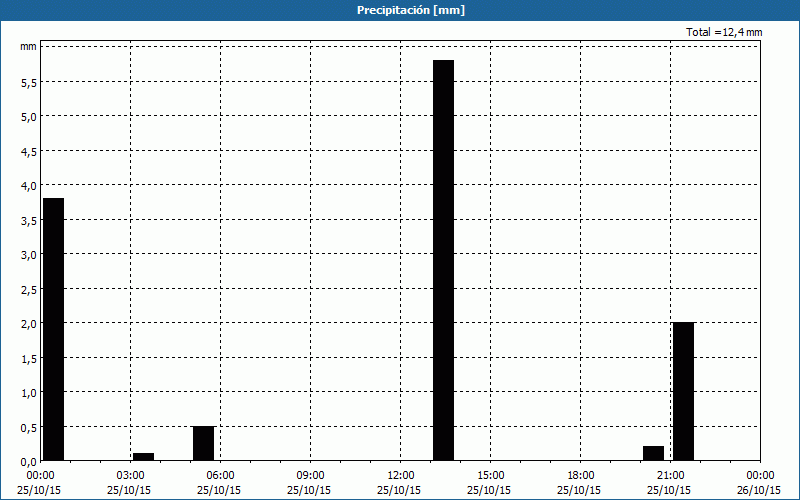Screen dimensions: 800x500
Task: Click the 1,0 y-axis label
Action: [x=29, y=393]
